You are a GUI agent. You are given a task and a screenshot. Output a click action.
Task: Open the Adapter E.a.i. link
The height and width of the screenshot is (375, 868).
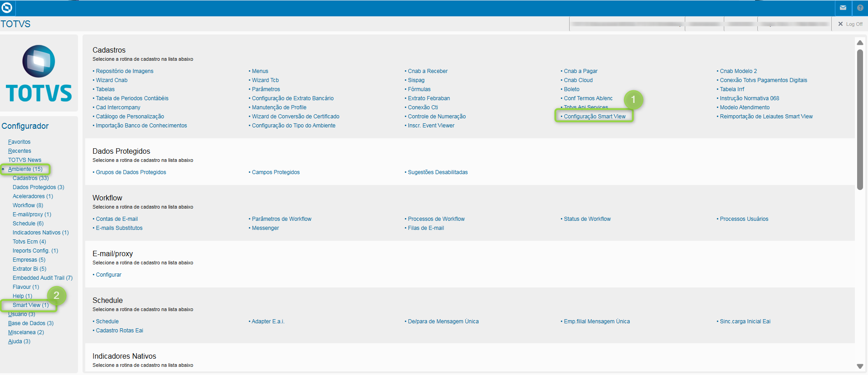click(268, 321)
